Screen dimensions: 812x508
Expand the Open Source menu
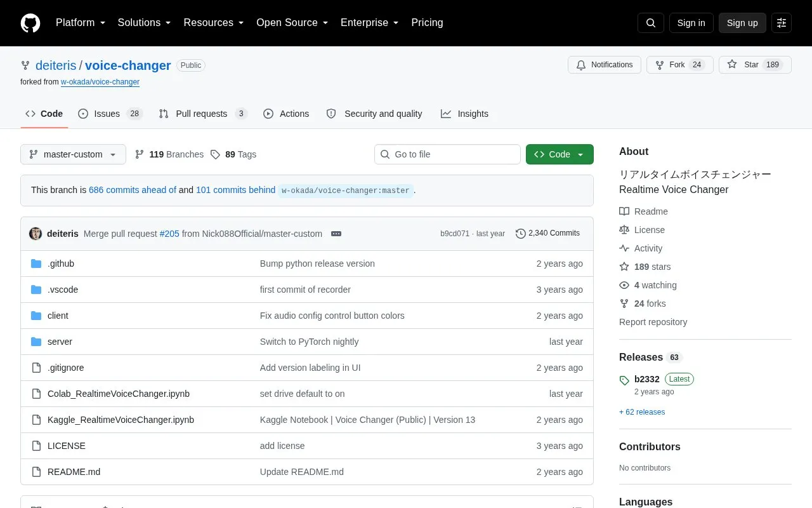point(292,23)
